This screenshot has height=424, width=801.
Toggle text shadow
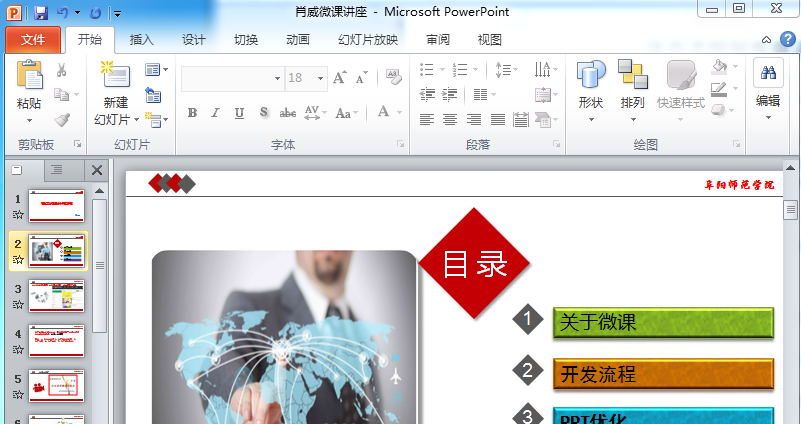tap(264, 113)
